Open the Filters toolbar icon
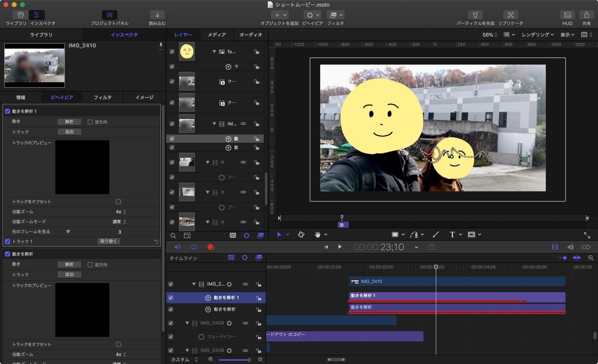598x364 pixels. [x=336, y=15]
